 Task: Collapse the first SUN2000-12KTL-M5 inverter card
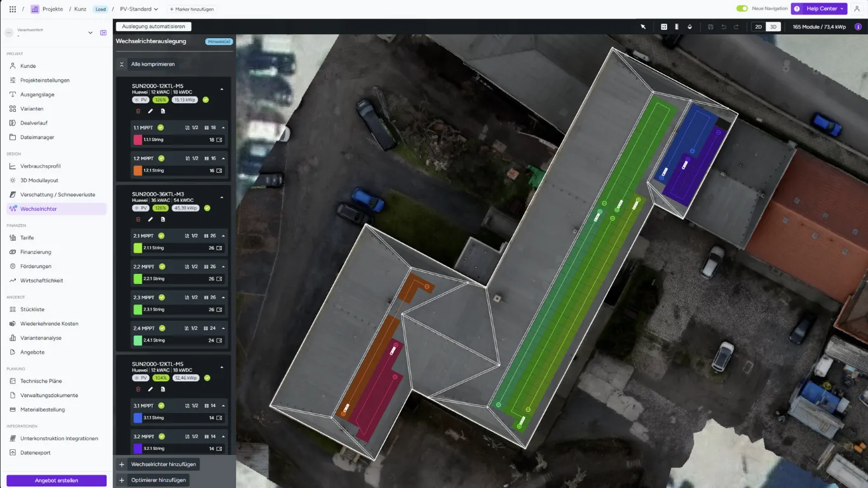point(222,90)
